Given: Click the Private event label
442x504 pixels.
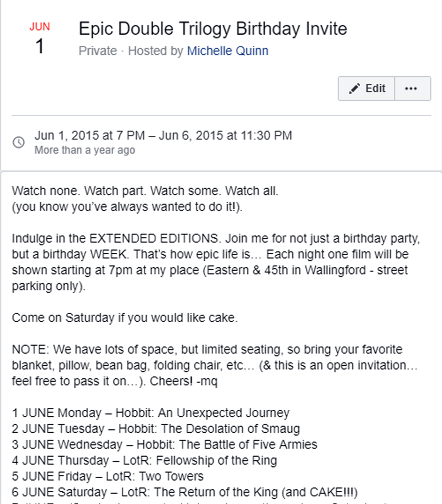Looking at the screenshot, I should point(97,51).
